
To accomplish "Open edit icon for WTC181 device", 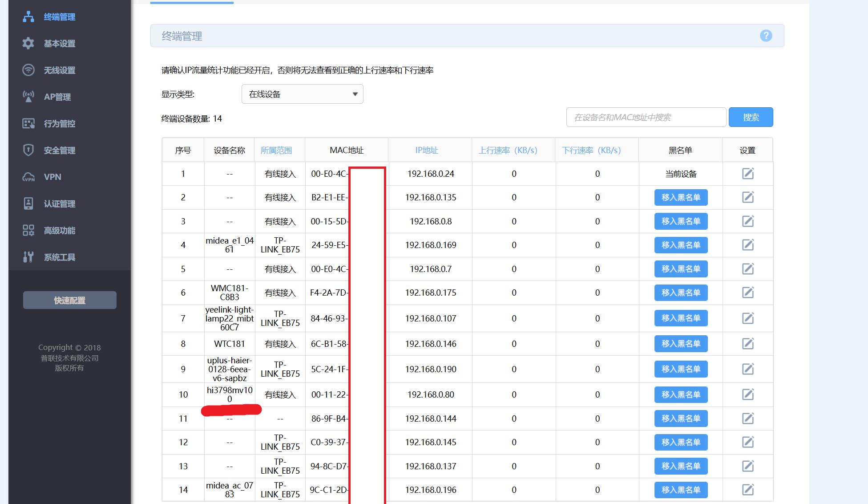I will (748, 344).
